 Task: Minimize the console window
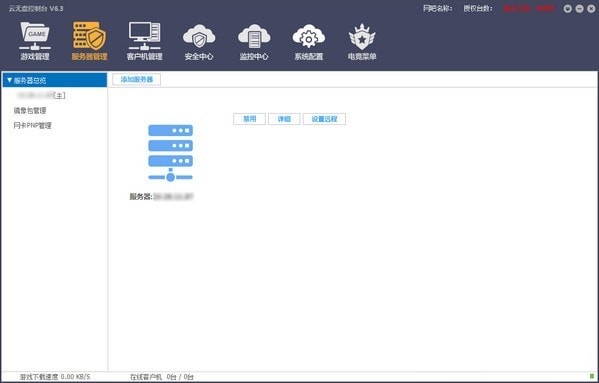tap(580, 8)
